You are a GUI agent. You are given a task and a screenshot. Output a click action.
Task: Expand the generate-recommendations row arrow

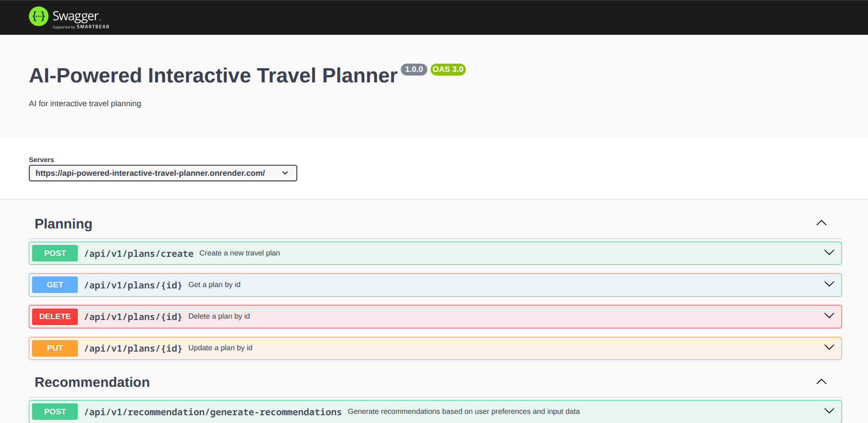[x=829, y=411]
